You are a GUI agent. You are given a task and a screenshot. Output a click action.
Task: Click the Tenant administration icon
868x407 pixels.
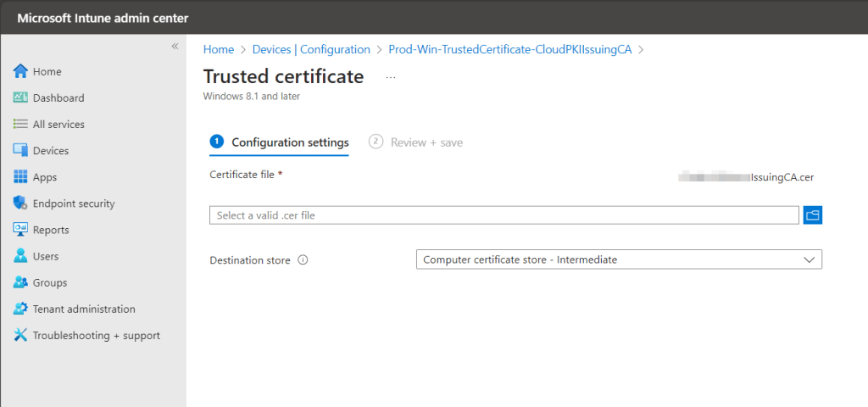[20, 309]
